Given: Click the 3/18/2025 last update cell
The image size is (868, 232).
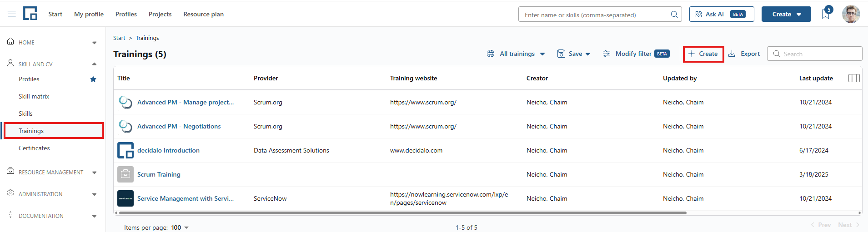Looking at the screenshot, I should click(x=814, y=174).
